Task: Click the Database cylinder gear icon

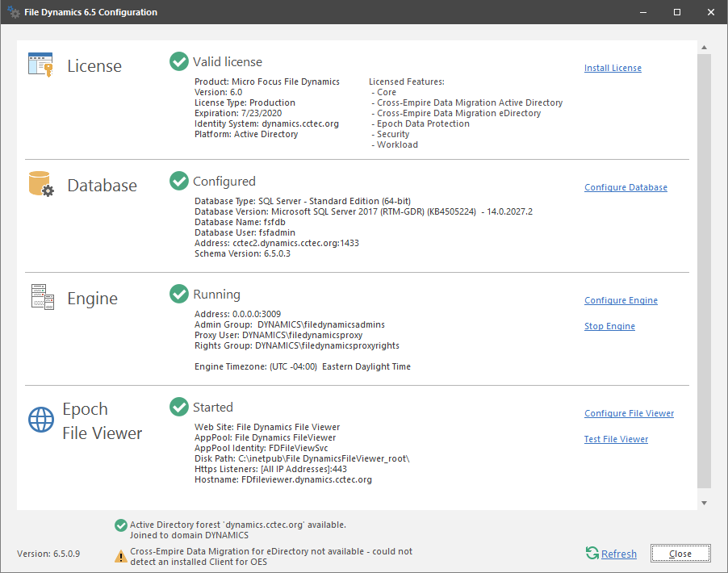Action: (x=40, y=185)
